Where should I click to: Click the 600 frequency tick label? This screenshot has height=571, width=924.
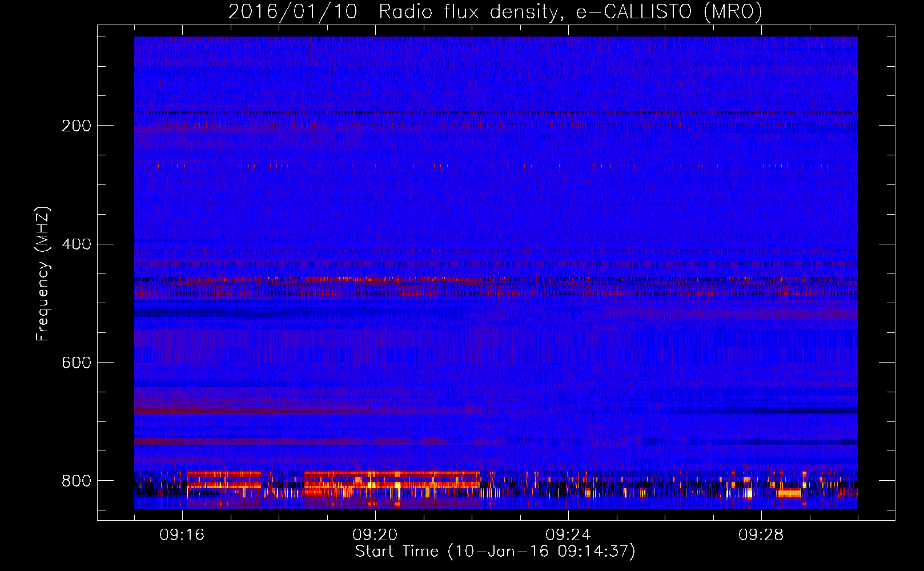pyautogui.click(x=77, y=363)
